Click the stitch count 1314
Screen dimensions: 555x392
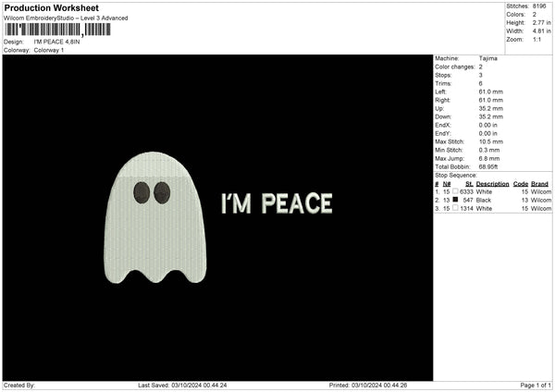(x=466, y=209)
